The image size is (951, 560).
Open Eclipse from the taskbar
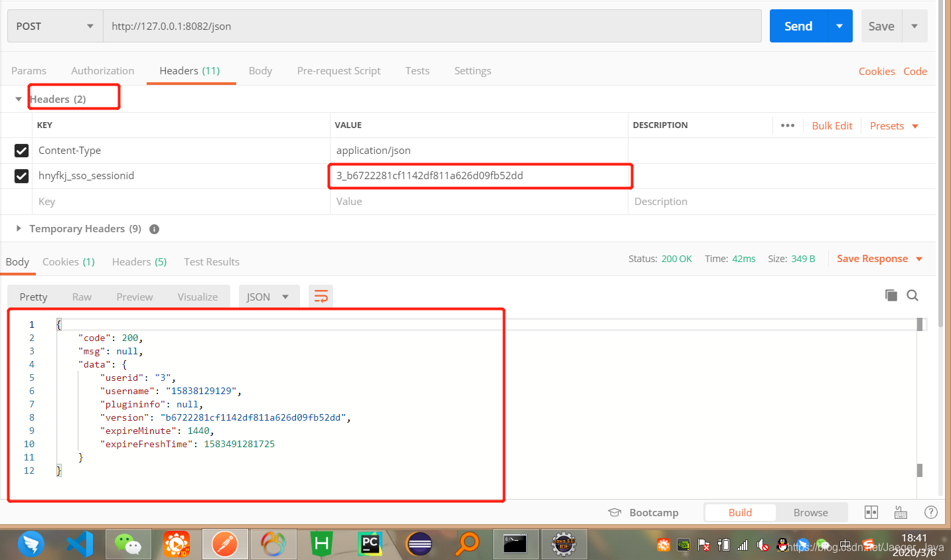(x=419, y=544)
